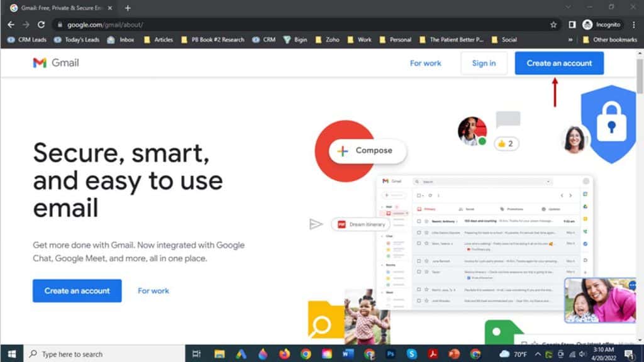Open the Chrome icon next to Firefox
The width and height of the screenshot is (644, 362).
point(306,354)
